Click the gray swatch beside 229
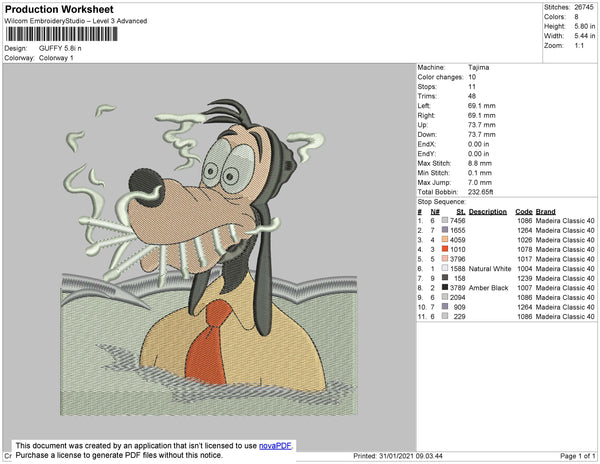The width and height of the screenshot is (600, 464). (445, 316)
